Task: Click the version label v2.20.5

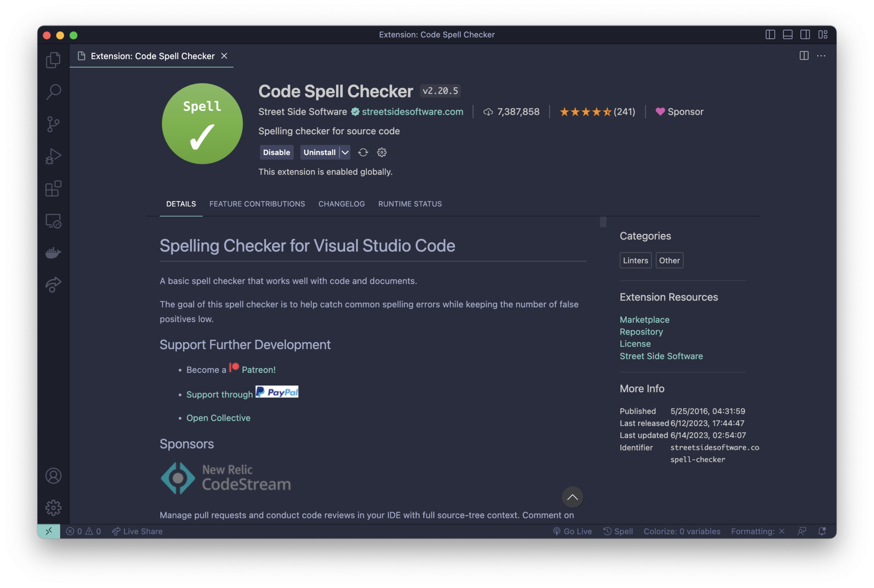Action: [440, 91]
